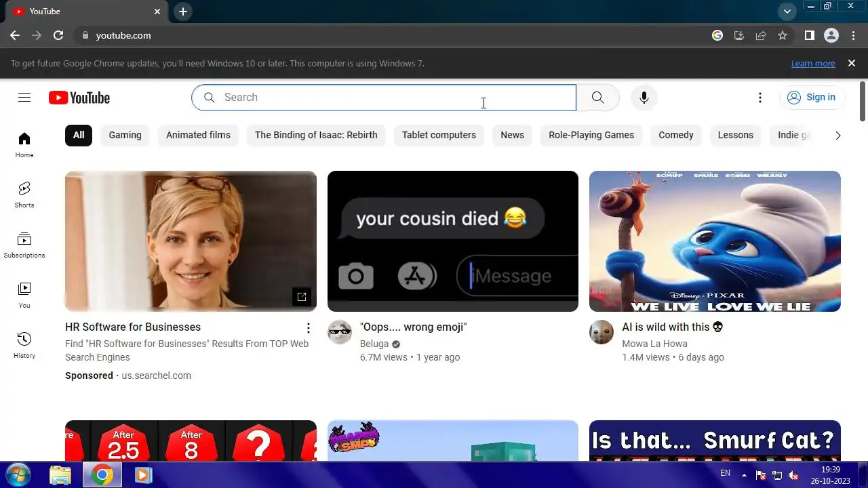Click the EN language indicator
Viewport: 868px width, 488px height.
725,474
